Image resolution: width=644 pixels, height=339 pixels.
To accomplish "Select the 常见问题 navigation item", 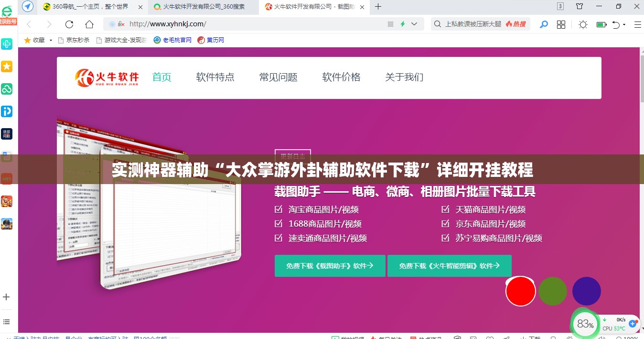I will (279, 77).
